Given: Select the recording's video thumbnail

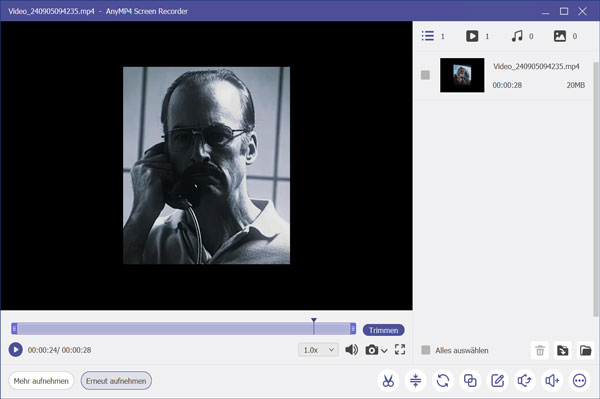Looking at the screenshot, I should click(462, 75).
